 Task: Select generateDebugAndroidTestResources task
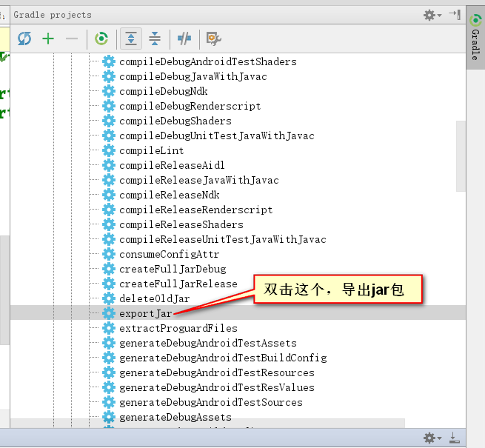[x=217, y=372]
